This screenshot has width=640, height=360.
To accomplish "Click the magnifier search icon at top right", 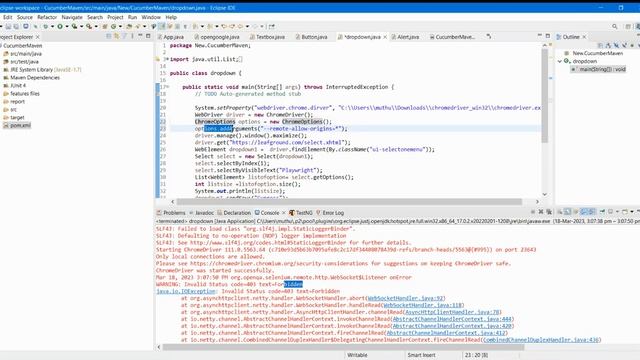I will pos(615,27).
